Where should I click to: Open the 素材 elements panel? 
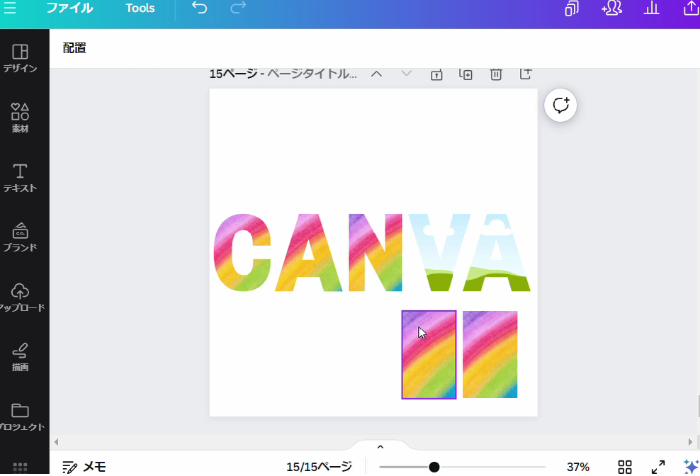20,118
